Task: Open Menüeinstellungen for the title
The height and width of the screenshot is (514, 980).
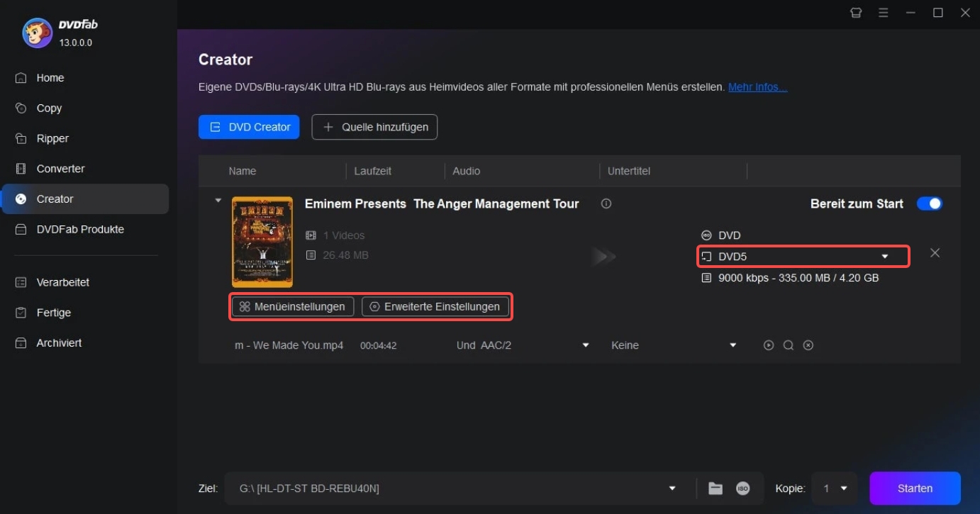Action: tap(293, 307)
